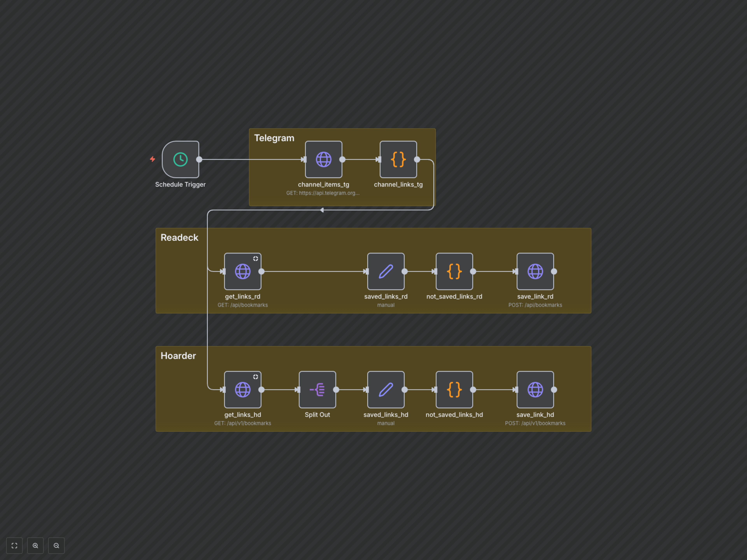Select the get_links_rd globe node
This screenshot has height=560, width=747.
tap(242, 271)
